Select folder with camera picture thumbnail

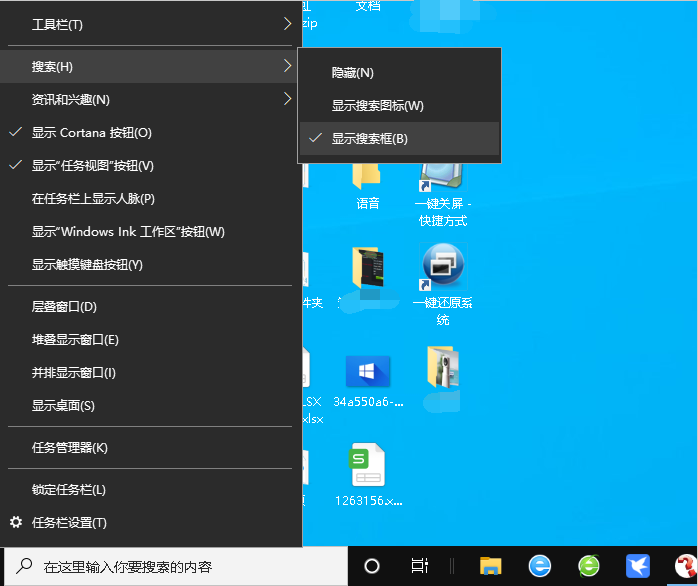[442, 366]
